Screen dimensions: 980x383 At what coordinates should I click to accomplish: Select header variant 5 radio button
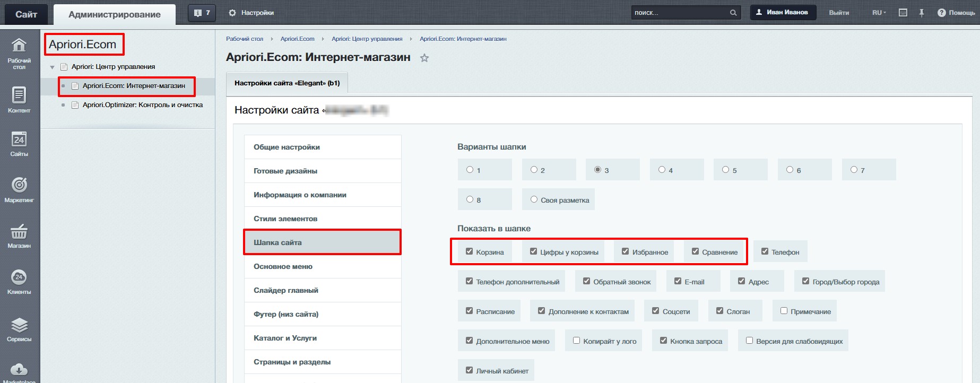click(725, 170)
